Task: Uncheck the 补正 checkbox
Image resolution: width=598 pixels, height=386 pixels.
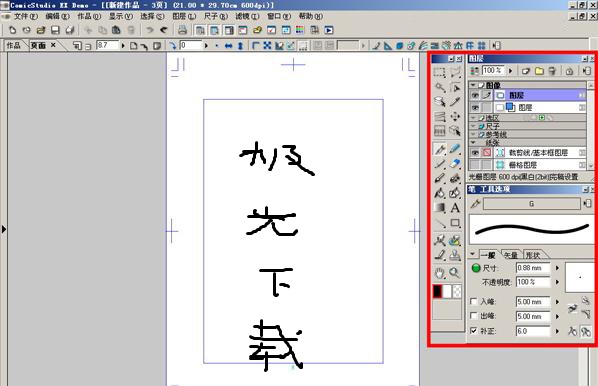Action: pyautogui.click(x=474, y=331)
